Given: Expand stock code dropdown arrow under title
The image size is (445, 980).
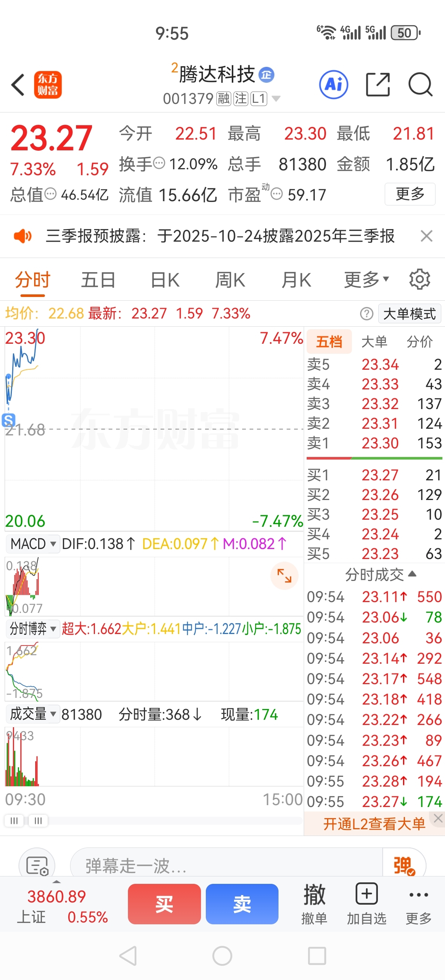Looking at the screenshot, I should (276, 98).
